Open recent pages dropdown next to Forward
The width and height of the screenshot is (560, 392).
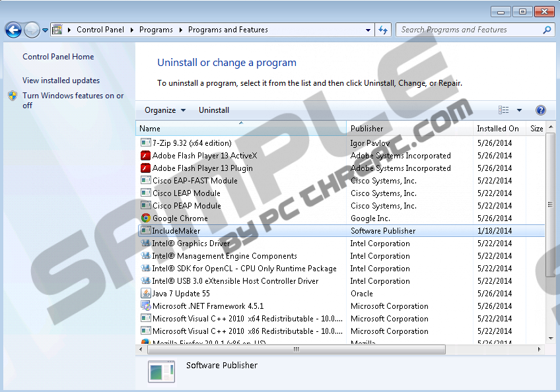point(45,30)
